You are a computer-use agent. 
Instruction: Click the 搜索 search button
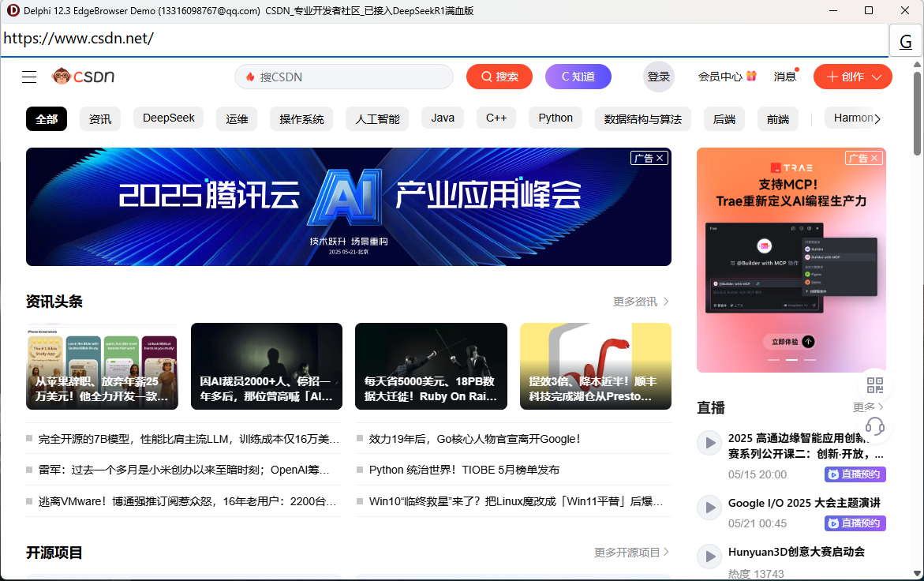click(x=499, y=77)
